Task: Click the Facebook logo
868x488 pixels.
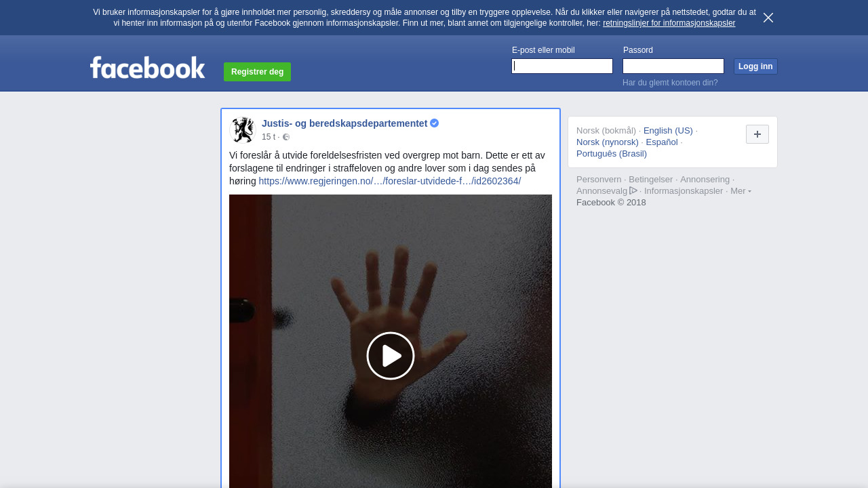Action: [x=147, y=68]
